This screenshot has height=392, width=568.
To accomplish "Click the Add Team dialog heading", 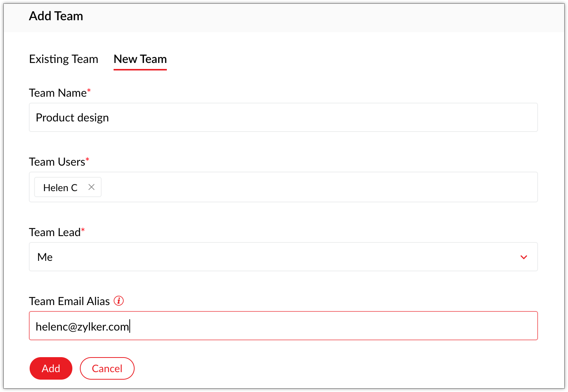I will coord(56,16).
